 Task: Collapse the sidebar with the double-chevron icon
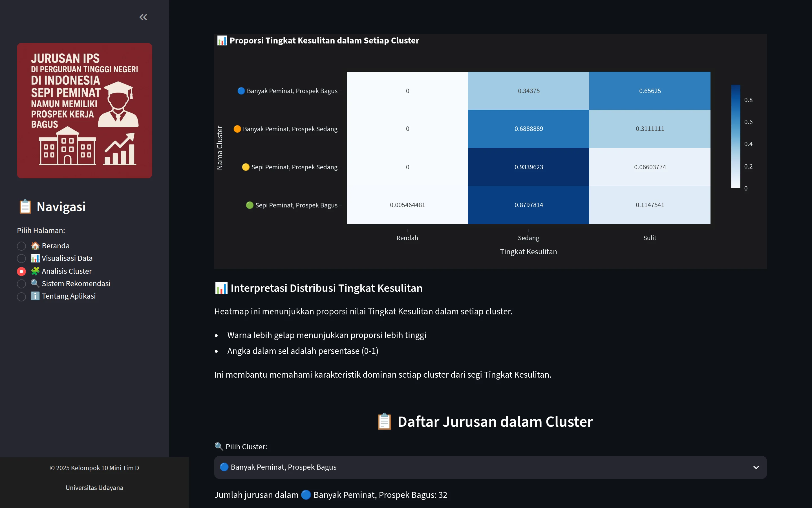click(x=143, y=17)
